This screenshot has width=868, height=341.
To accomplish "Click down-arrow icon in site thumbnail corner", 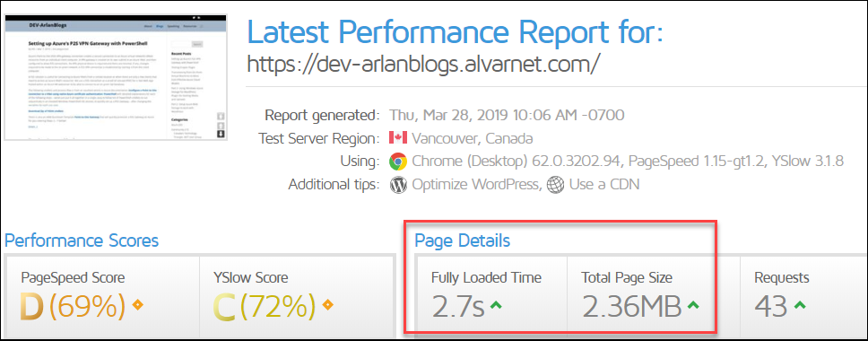I will [x=221, y=134].
